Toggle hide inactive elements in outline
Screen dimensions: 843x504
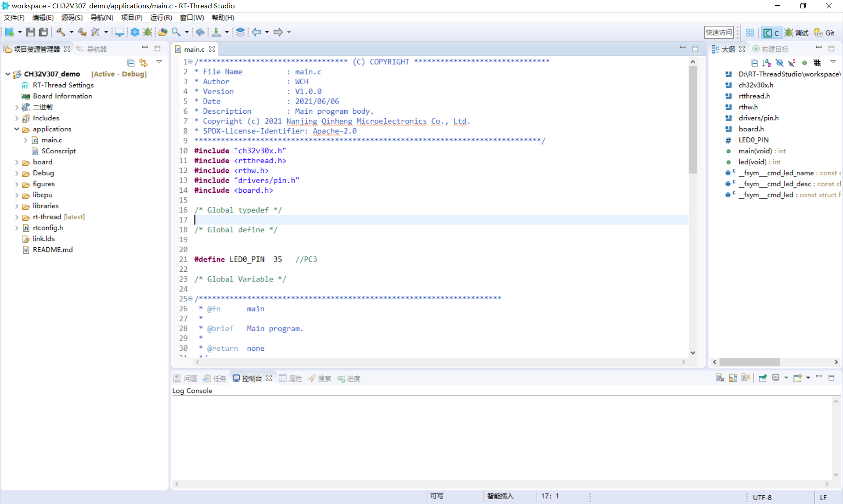817,63
